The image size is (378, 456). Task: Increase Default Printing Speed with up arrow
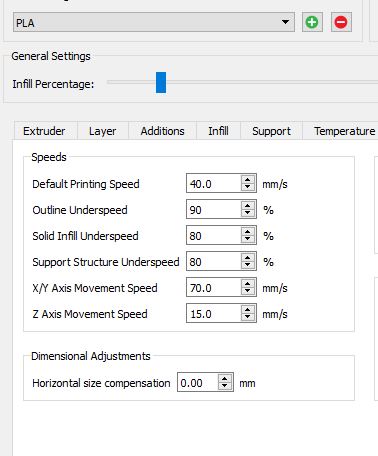tap(248, 179)
